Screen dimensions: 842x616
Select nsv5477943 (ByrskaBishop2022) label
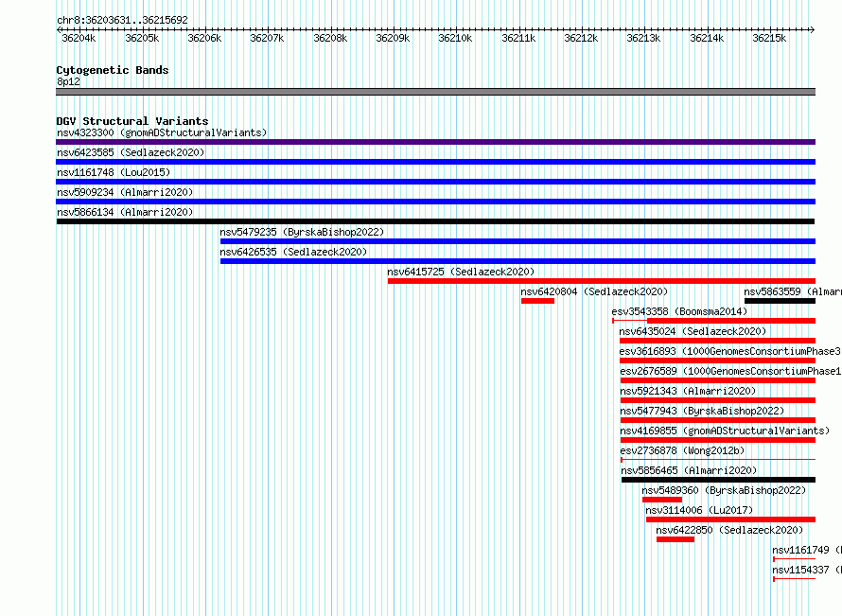[x=702, y=411]
